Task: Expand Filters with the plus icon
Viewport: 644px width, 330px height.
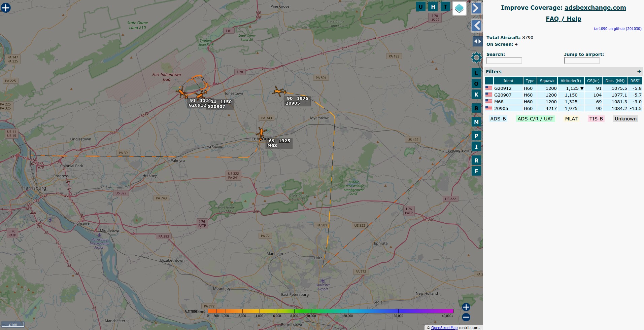Action: [x=639, y=72]
